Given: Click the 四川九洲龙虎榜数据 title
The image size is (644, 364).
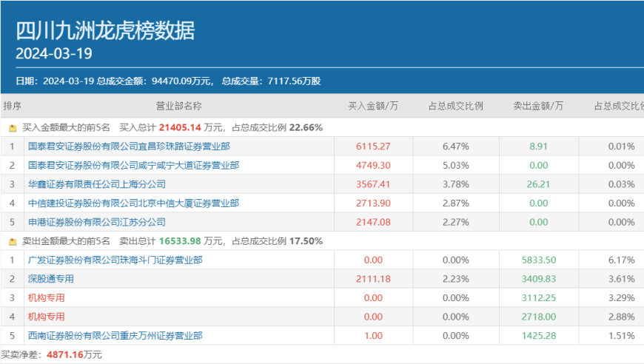Looking at the screenshot, I should click(105, 31).
